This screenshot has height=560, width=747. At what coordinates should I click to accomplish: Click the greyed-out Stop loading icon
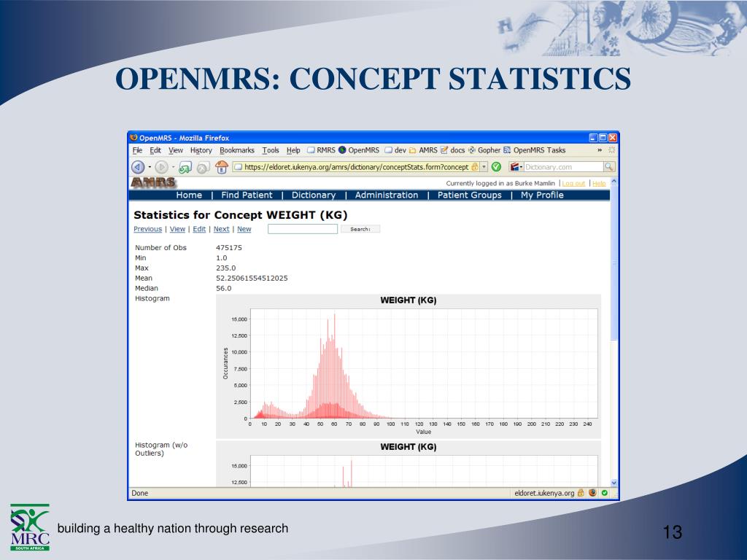point(204,168)
